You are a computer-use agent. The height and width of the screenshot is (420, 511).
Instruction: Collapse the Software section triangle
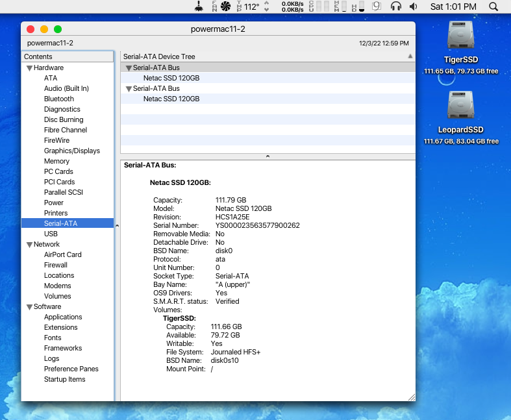coord(29,307)
